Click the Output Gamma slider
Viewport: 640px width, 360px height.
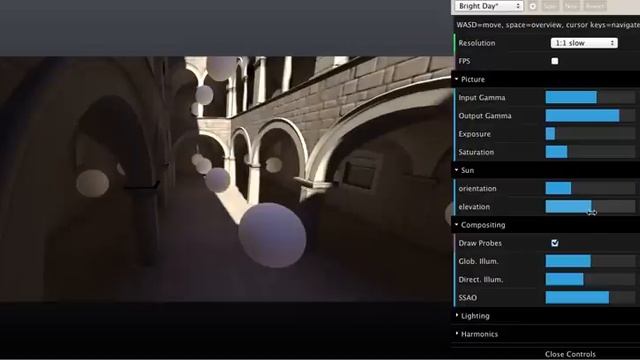(590, 116)
